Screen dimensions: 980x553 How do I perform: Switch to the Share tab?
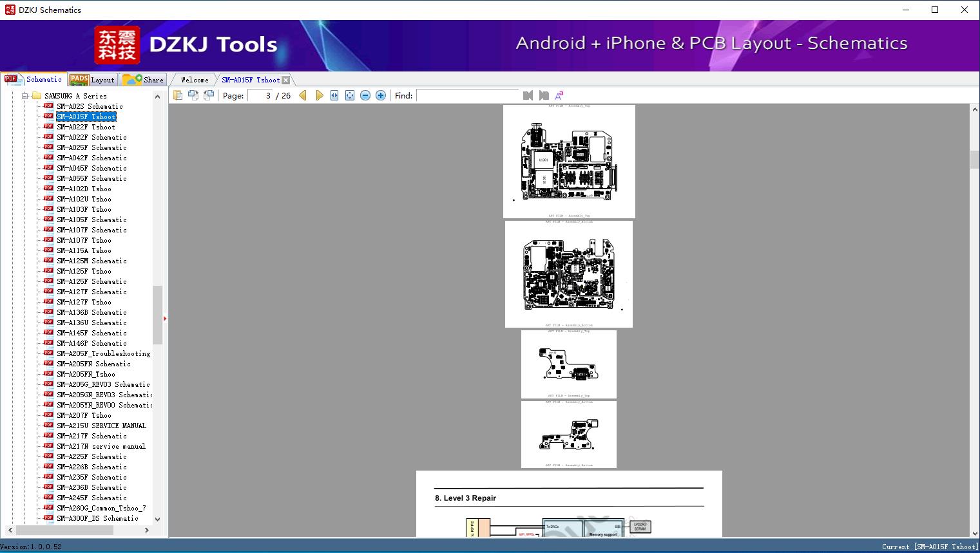coord(143,80)
